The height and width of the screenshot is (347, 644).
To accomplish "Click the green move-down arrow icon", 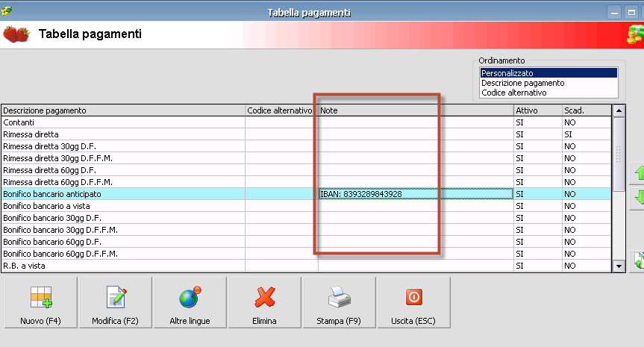I will 639,197.
